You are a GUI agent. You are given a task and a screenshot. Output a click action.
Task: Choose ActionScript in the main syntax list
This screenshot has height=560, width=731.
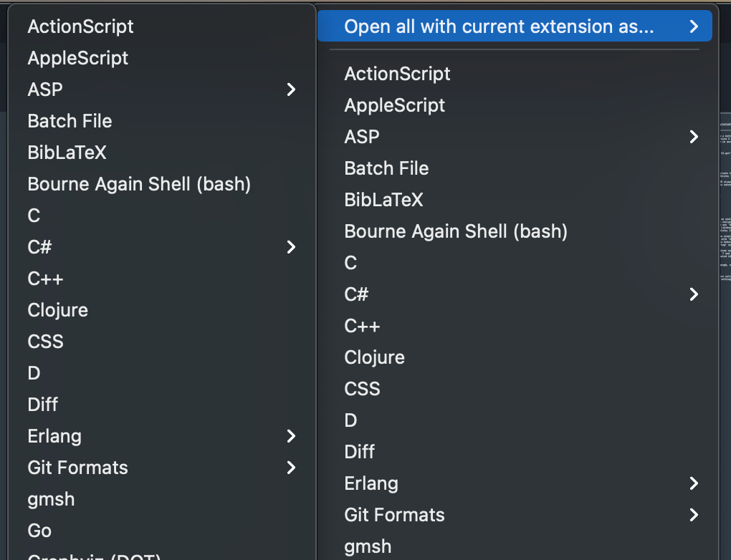point(80,26)
